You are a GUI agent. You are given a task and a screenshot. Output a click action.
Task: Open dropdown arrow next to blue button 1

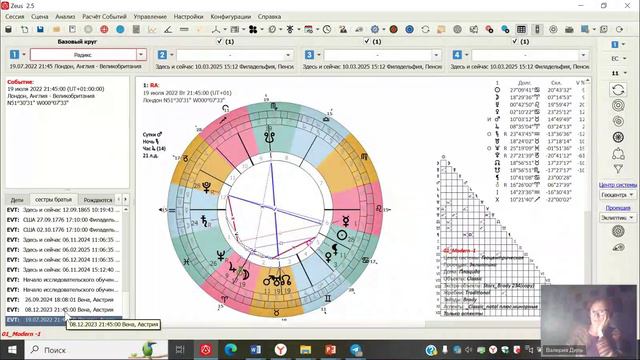[24, 55]
